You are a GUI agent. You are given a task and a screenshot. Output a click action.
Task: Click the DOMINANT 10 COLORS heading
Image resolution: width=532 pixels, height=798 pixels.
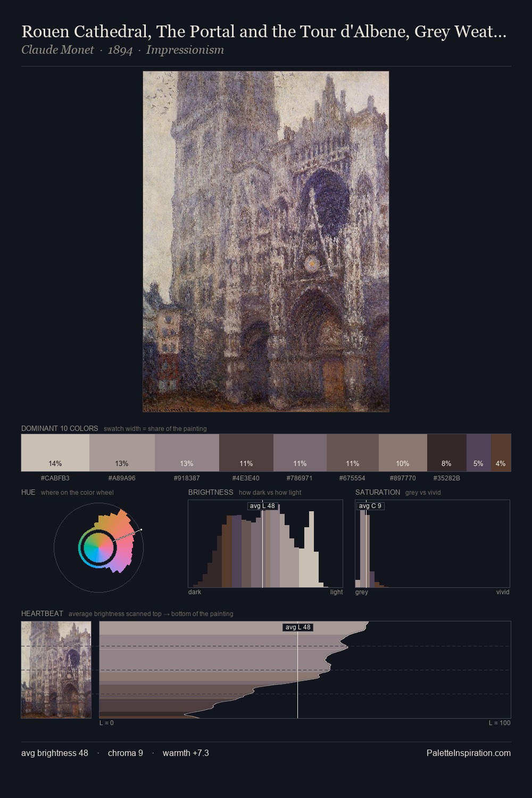point(60,428)
